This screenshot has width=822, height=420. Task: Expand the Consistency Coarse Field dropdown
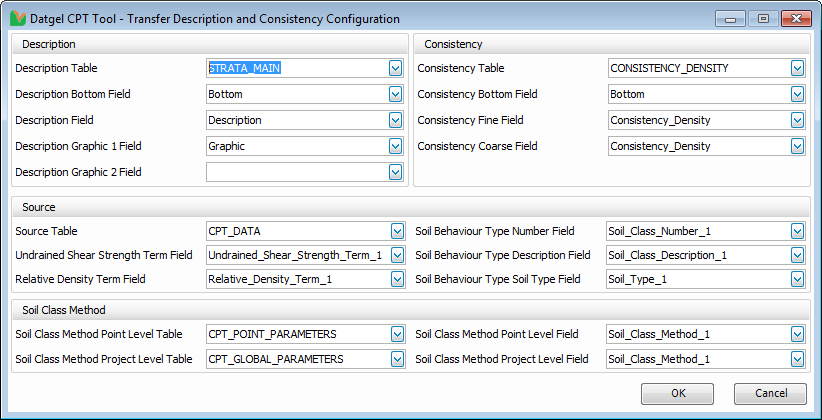797,146
